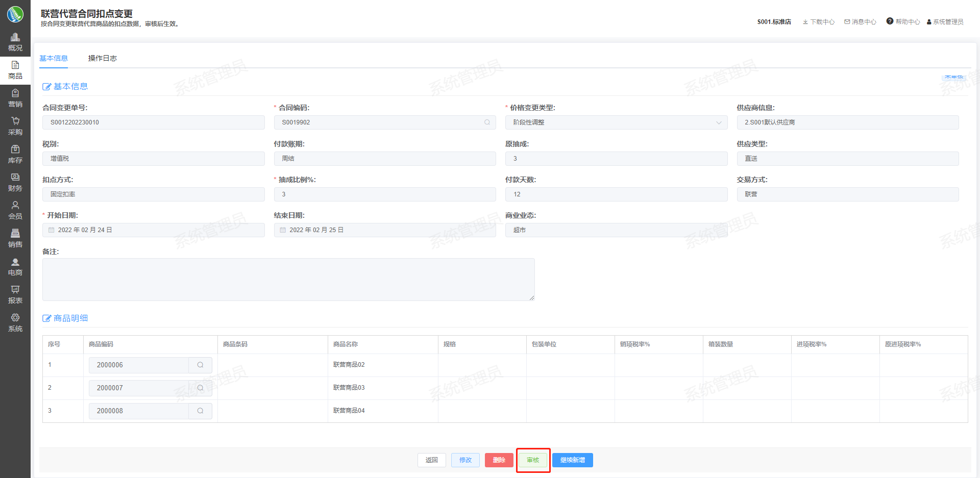
Task: Click the 合同变更单号 input field
Action: tap(154, 122)
